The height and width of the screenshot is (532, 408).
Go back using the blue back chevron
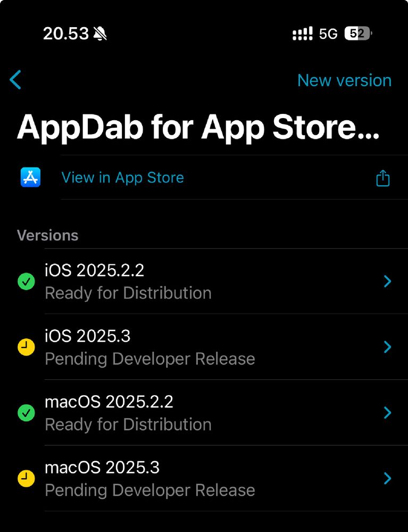[15, 80]
